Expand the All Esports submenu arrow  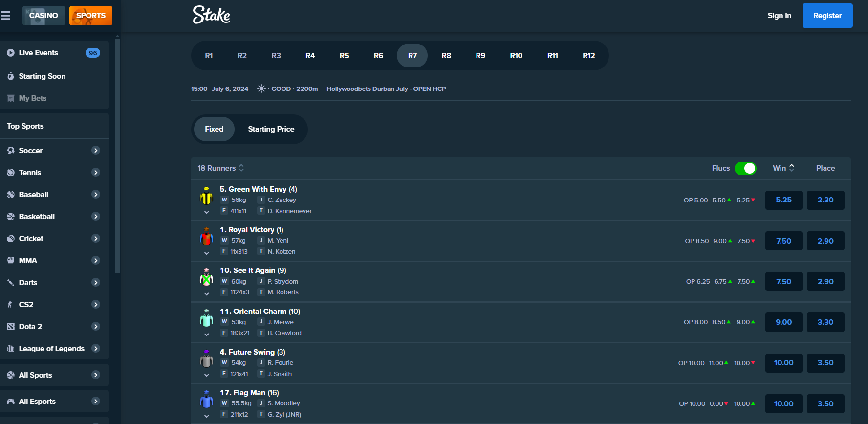[x=96, y=402]
